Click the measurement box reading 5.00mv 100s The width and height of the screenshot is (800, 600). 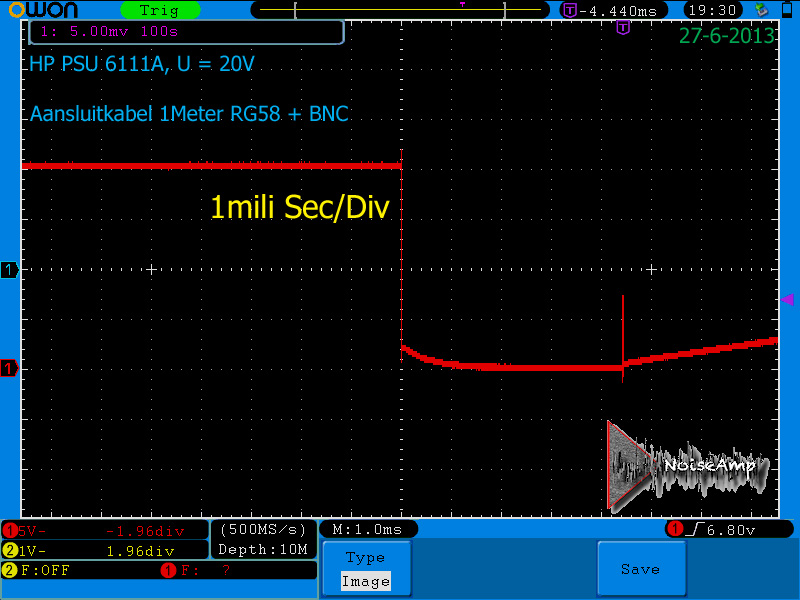[x=187, y=32]
